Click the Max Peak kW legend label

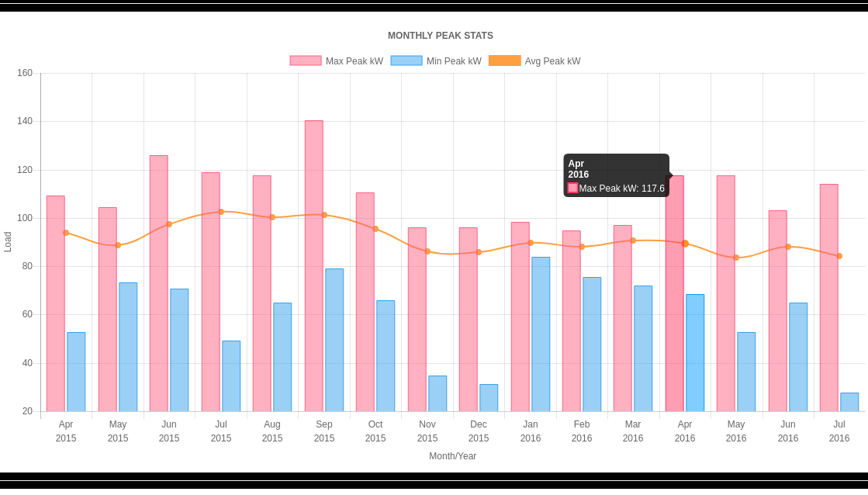(354, 61)
